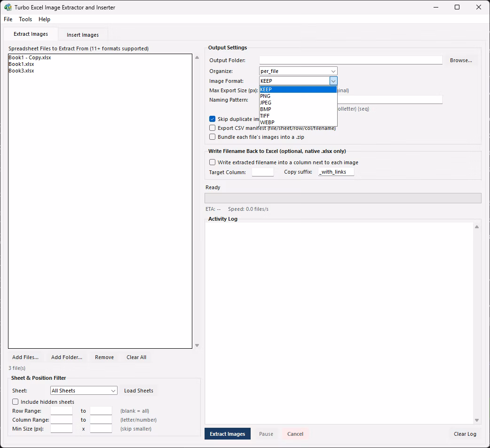Viewport: 490px width, 448px height.
Task: Click the Clear Log button
Action: 465,433
